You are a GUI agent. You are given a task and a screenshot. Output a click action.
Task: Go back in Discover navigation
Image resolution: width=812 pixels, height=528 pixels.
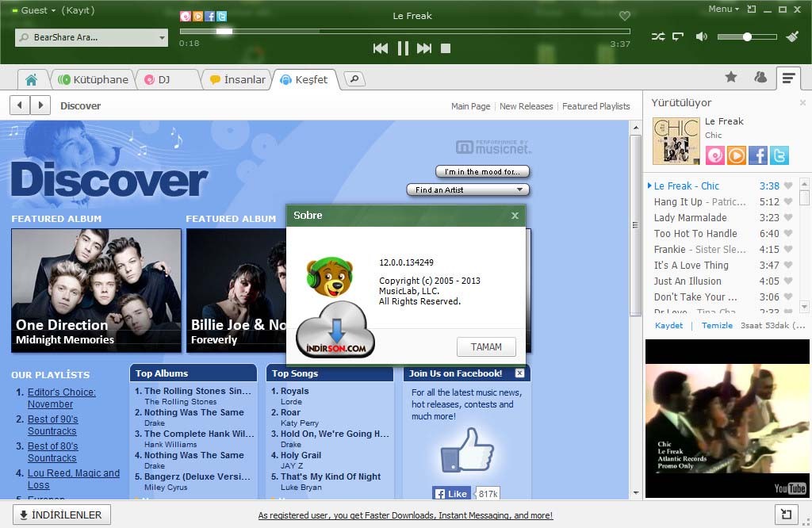click(x=20, y=105)
